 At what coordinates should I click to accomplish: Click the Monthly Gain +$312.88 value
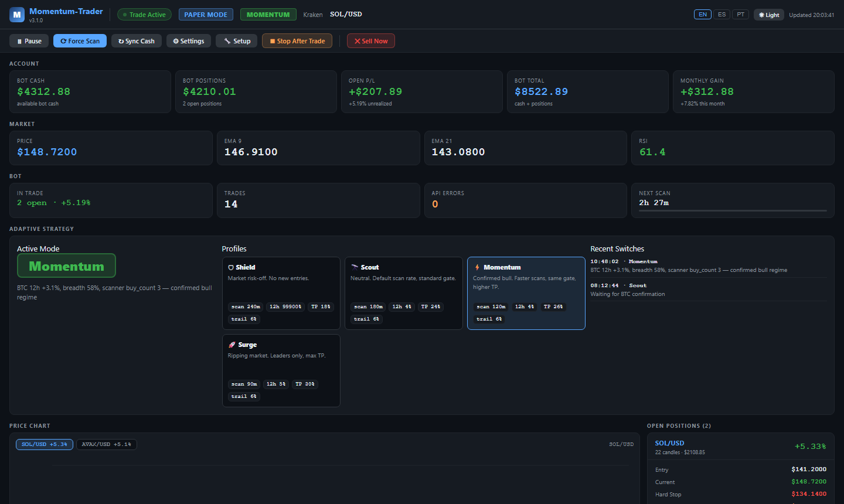click(x=707, y=91)
